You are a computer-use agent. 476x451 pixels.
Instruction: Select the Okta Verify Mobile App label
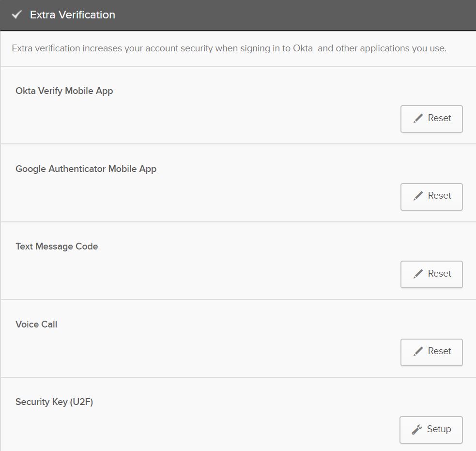[64, 91]
